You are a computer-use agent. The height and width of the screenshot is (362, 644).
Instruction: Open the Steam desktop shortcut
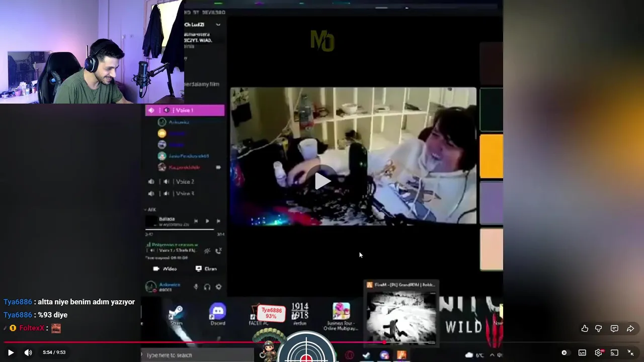176,315
